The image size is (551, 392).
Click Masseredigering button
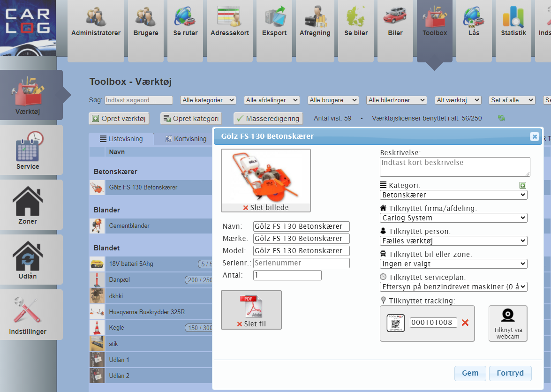pyautogui.click(x=268, y=118)
